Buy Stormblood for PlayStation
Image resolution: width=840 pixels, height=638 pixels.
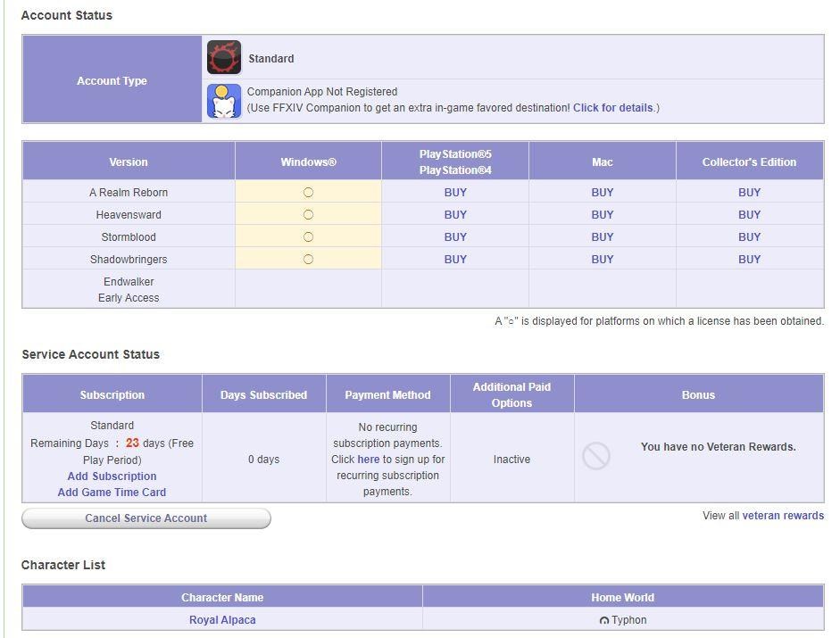coord(455,236)
